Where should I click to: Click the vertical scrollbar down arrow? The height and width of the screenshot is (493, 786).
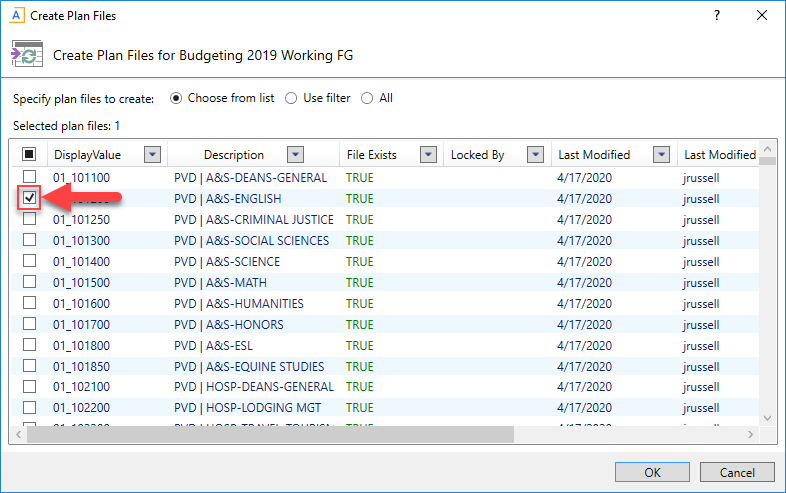(x=768, y=418)
